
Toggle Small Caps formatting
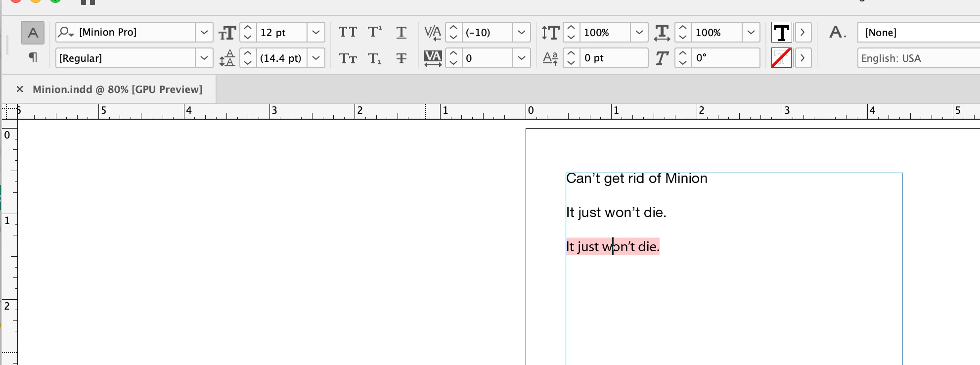pyautogui.click(x=348, y=58)
